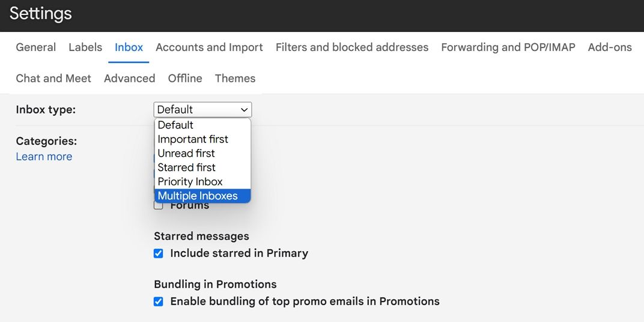Select the Inbox settings tab
Viewport: 644px width, 322px height.
click(x=129, y=47)
